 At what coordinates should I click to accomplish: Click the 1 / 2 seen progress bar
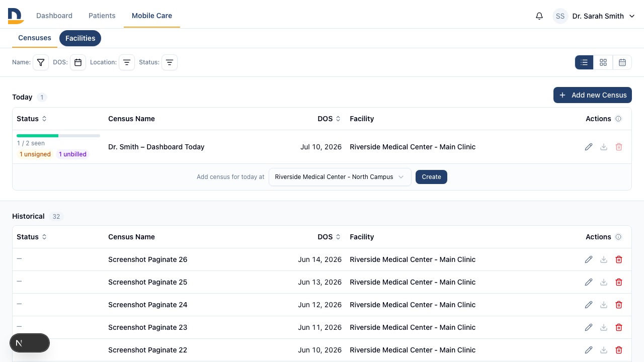click(58, 136)
